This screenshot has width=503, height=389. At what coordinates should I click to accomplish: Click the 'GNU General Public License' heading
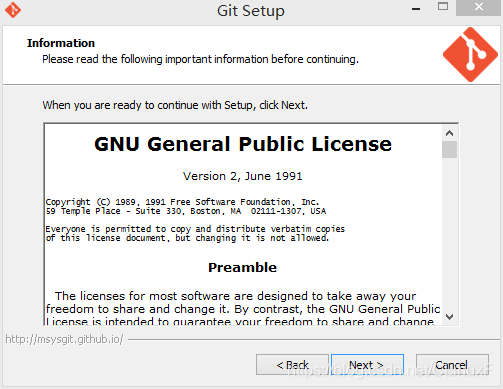243,144
